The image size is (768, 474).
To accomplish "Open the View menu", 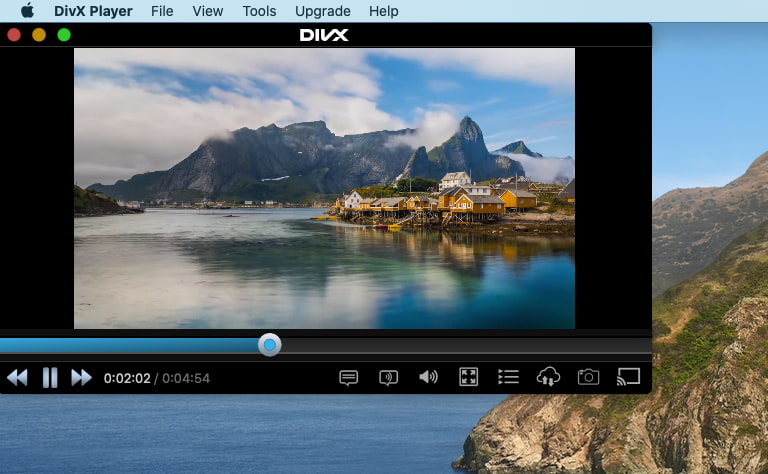I will 208,11.
